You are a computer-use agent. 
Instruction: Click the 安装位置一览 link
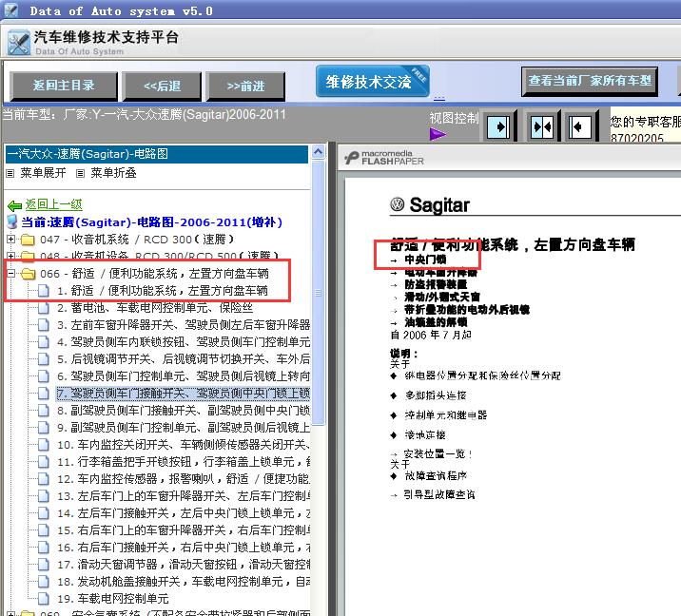click(x=438, y=454)
